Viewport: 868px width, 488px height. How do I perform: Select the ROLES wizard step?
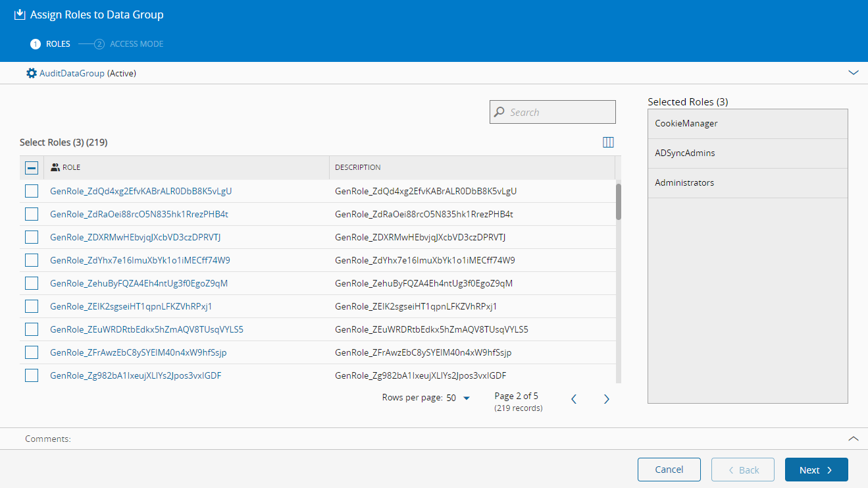pyautogui.click(x=51, y=44)
